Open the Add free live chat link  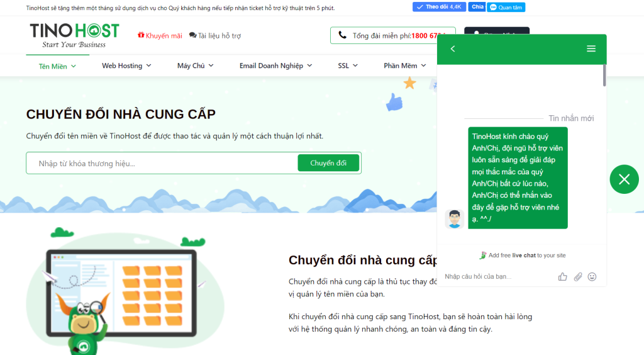point(523,255)
